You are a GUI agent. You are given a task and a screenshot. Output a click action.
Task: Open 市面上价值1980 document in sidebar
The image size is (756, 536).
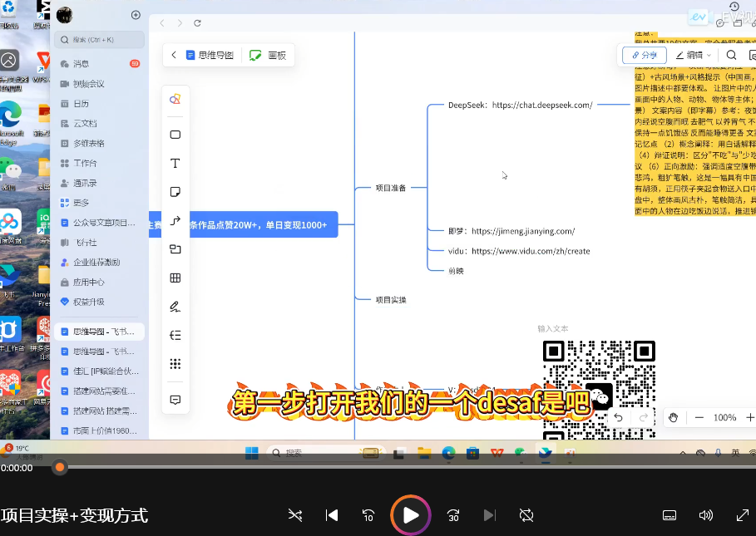(100, 430)
